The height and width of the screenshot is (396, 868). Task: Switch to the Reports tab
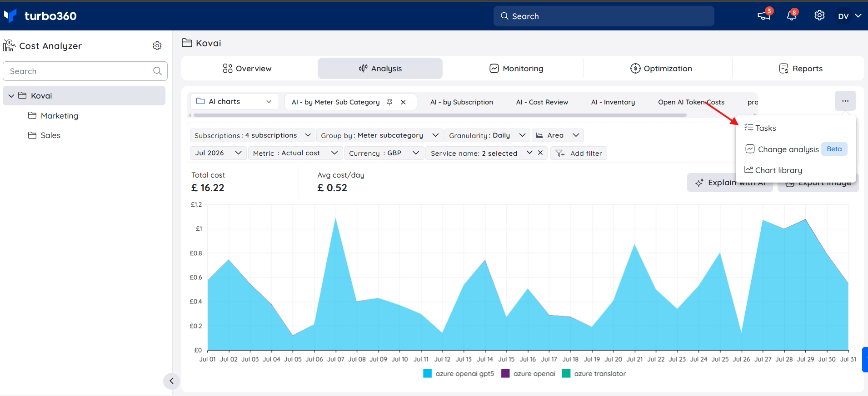pos(801,69)
